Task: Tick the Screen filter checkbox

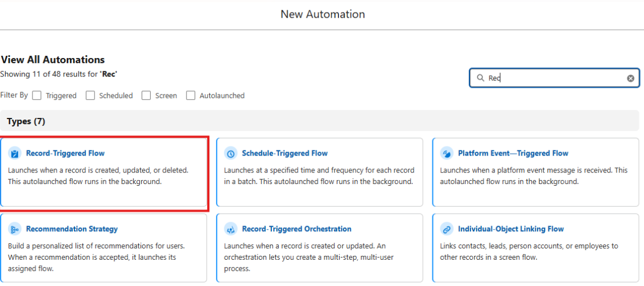Action: [146, 96]
